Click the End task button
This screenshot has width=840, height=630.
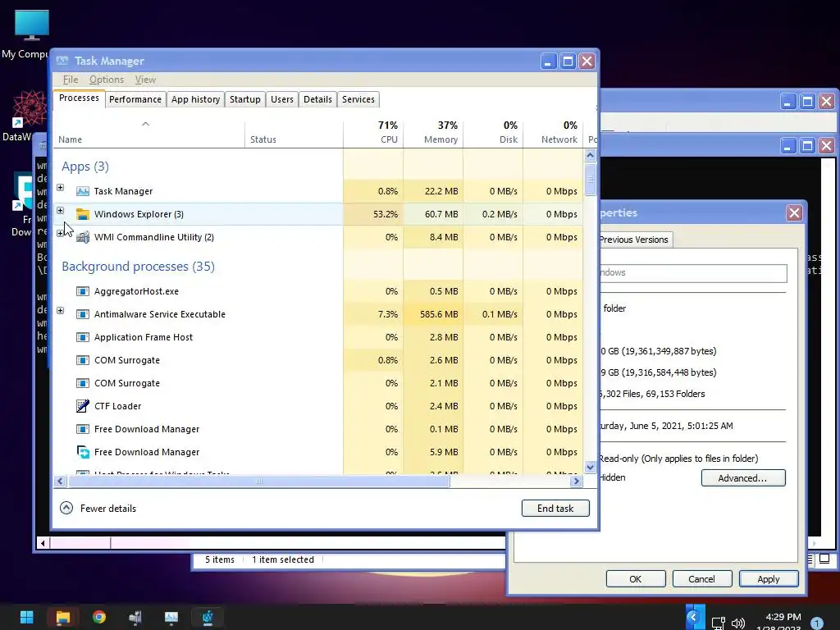pyautogui.click(x=555, y=509)
